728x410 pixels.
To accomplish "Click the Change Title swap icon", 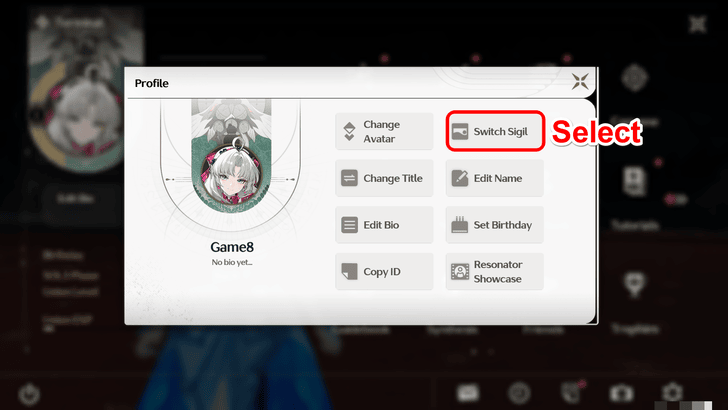I will coord(349,178).
